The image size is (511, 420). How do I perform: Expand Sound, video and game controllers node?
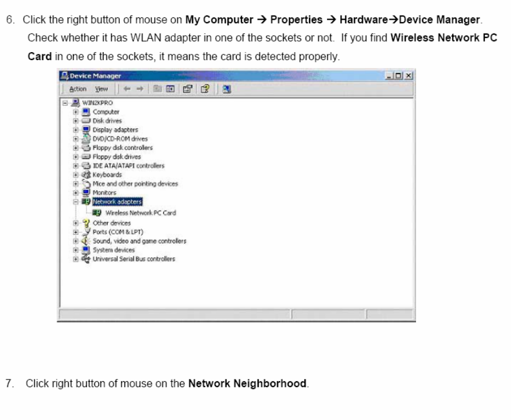pyautogui.click(x=76, y=241)
